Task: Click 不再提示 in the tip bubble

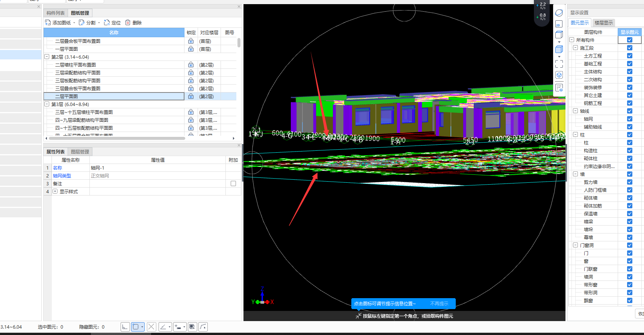Action: [439, 303]
